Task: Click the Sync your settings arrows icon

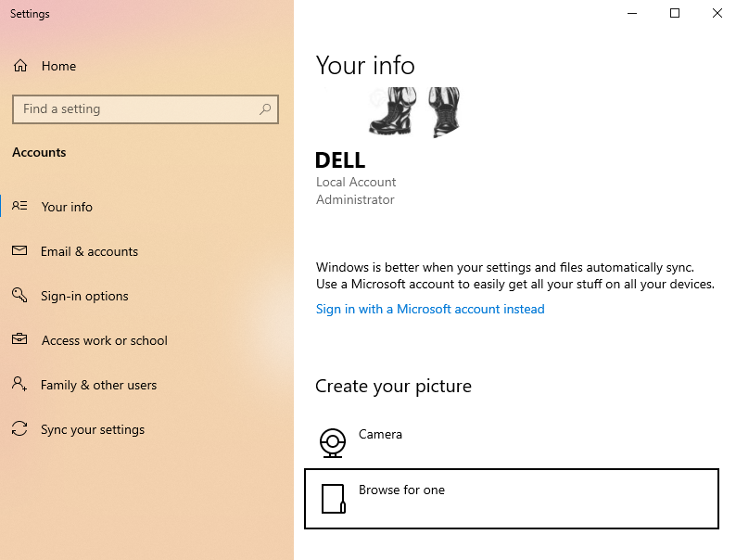Action: point(19,428)
